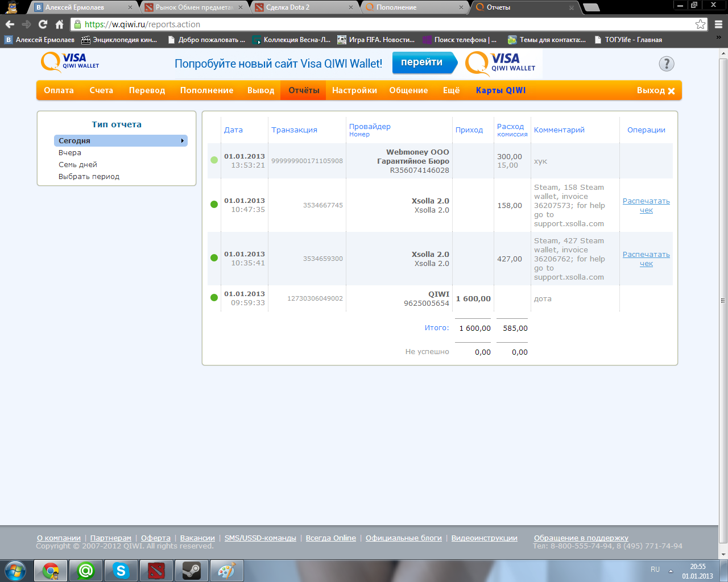Open a new browser tab
The width and height of the screenshot is (728, 582).
[x=591, y=7]
